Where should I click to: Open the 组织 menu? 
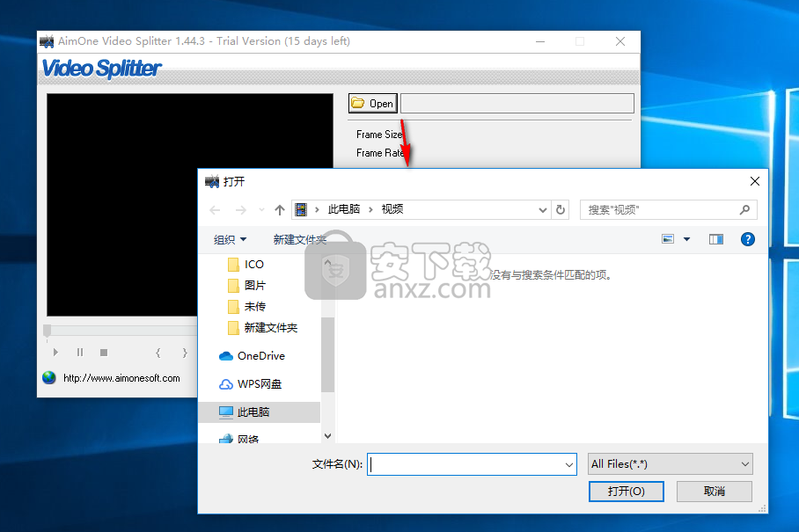point(230,239)
